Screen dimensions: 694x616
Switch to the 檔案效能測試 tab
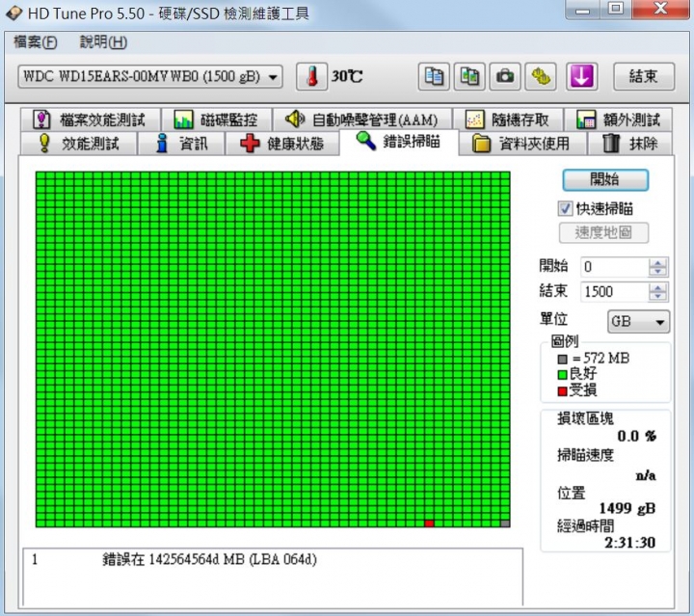(91, 120)
